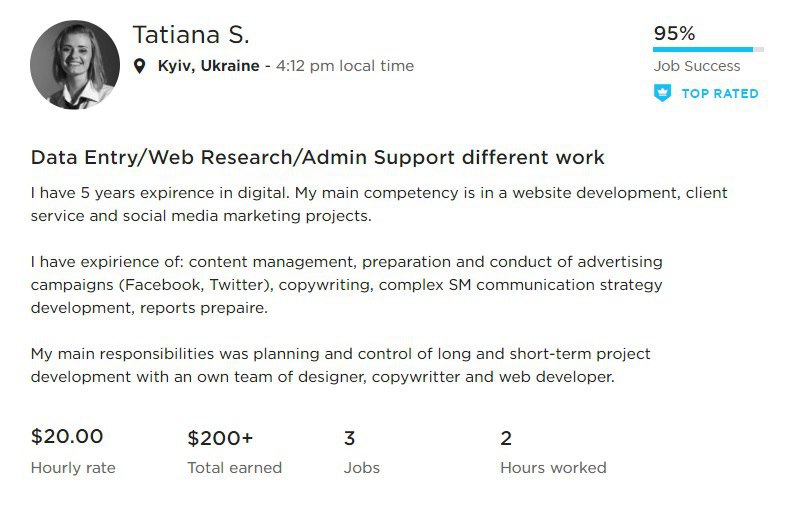The height and width of the screenshot is (511, 798).
Task: Click the TOP RATED label text
Action: click(719, 93)
